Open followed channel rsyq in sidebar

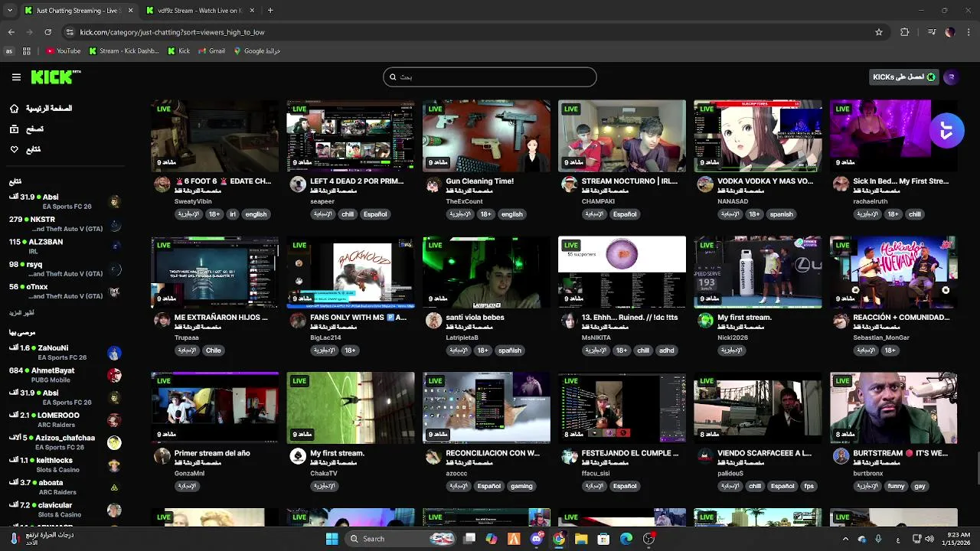(65, 269)
